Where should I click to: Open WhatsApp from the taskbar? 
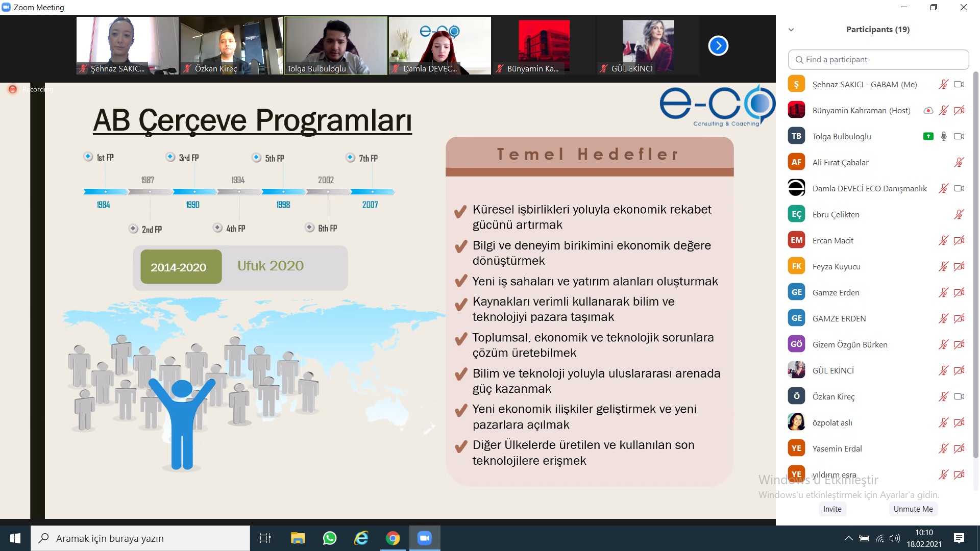pos(330,538)
